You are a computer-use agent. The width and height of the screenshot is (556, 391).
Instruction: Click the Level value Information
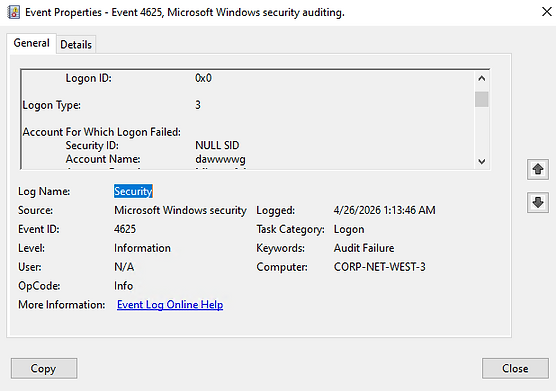(142, 248)
